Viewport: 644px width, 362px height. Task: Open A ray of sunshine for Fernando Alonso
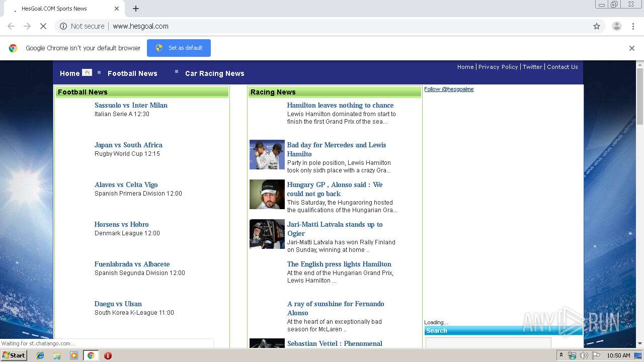pyautogui.click(x=336, y=308)
